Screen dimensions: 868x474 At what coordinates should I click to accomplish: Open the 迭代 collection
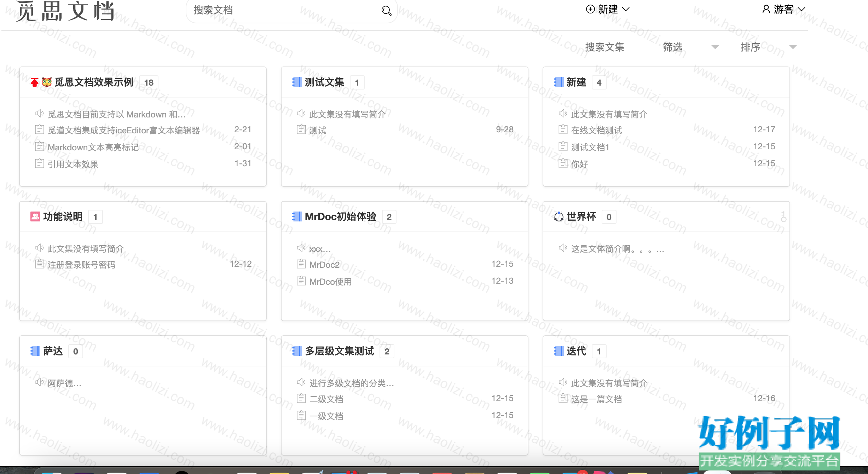[x=576, y=351]
